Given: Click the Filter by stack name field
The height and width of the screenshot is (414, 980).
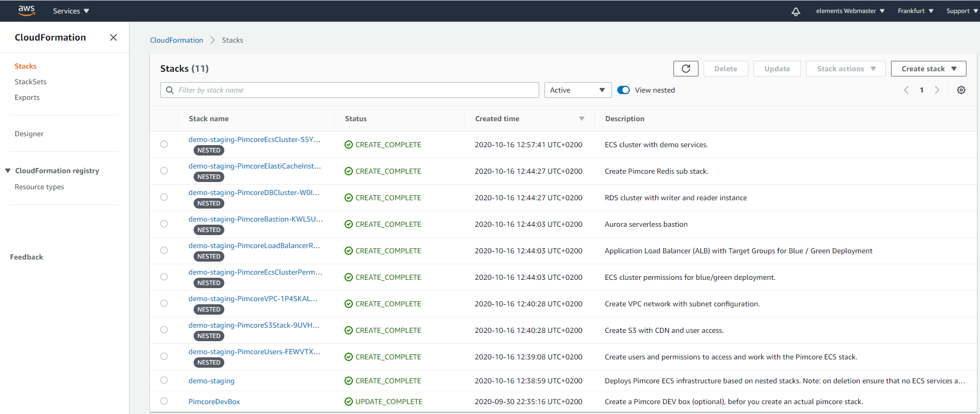Looking at the screenshot, I should pyautogui.click(x=350, y=90).
